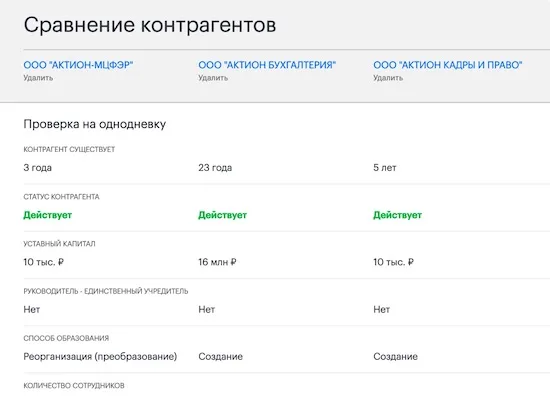Open ООО "АКТИОН КАДРЫ И ПРАВО" link

448,65
